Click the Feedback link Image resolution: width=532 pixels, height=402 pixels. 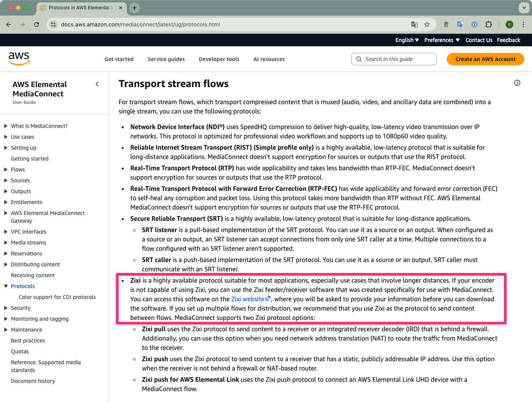[x=509, y=40]
